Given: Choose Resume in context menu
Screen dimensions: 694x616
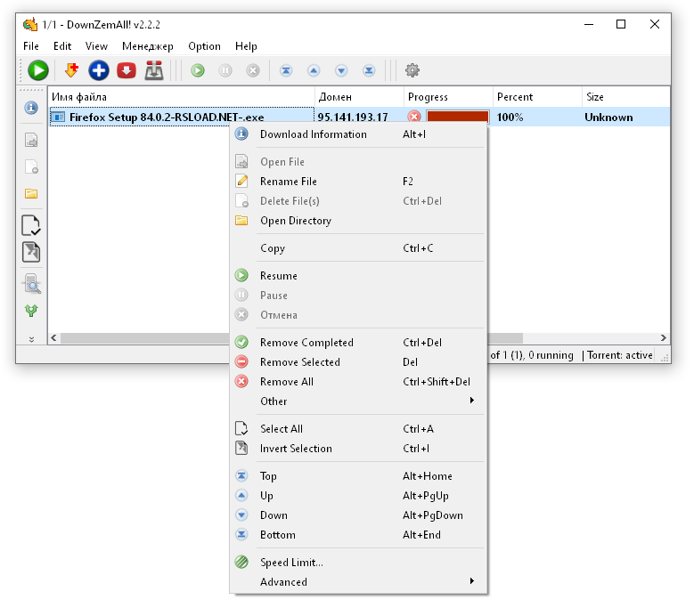Looking at the screenshot, I should coord(358,275).
